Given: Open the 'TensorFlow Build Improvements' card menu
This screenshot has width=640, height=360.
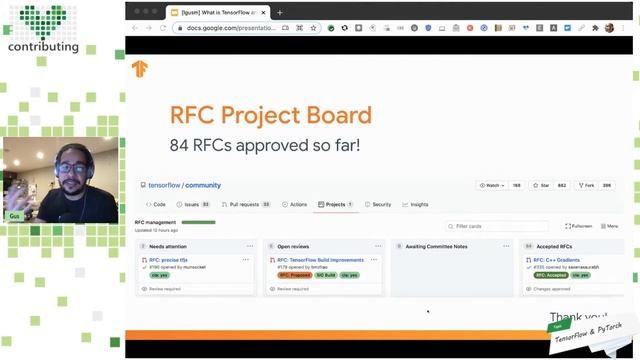Looking at the screenshot, I should click(373, 260).
